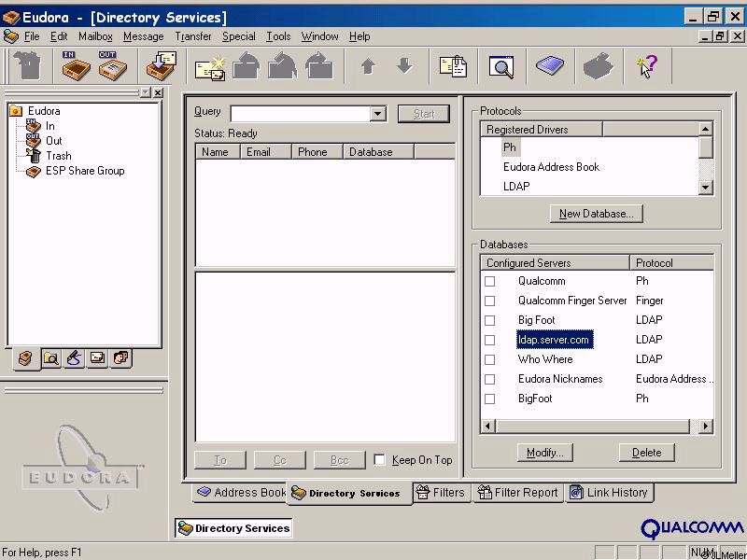Open the Transfer menu
This screenshot has width=747, height=560.
193,36
